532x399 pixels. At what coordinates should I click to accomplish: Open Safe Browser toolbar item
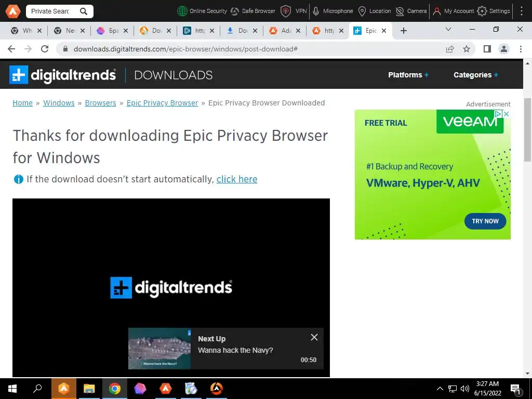coord(253,11)
